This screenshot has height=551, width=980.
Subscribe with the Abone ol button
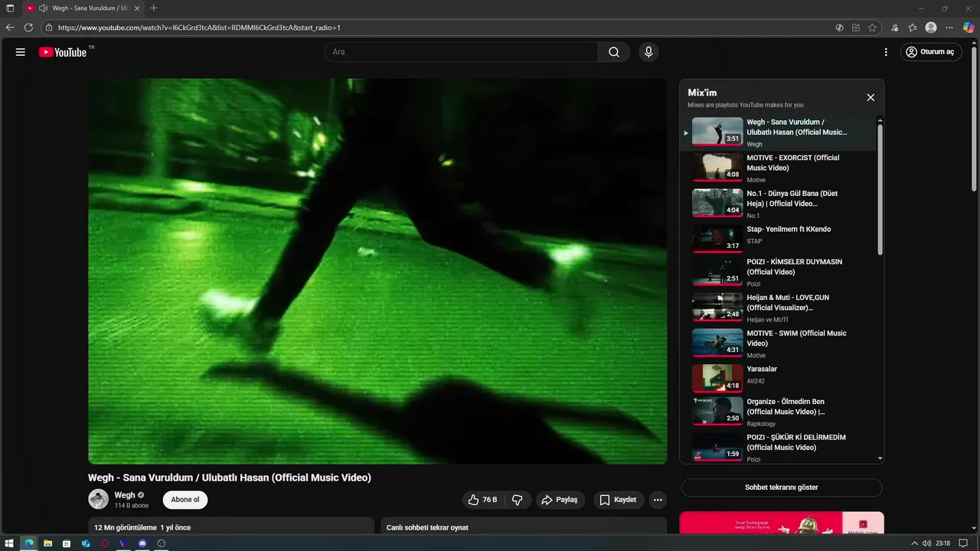pos(185,500)
